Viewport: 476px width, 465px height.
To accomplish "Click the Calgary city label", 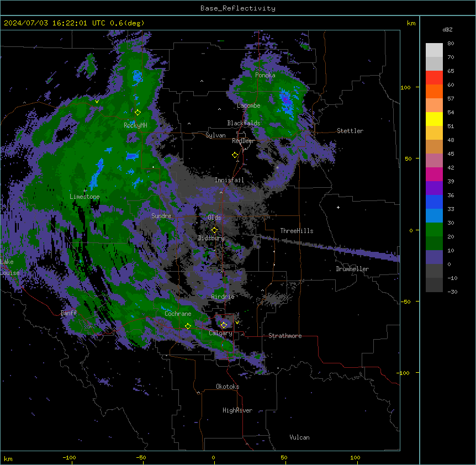I will pos(220,333).
